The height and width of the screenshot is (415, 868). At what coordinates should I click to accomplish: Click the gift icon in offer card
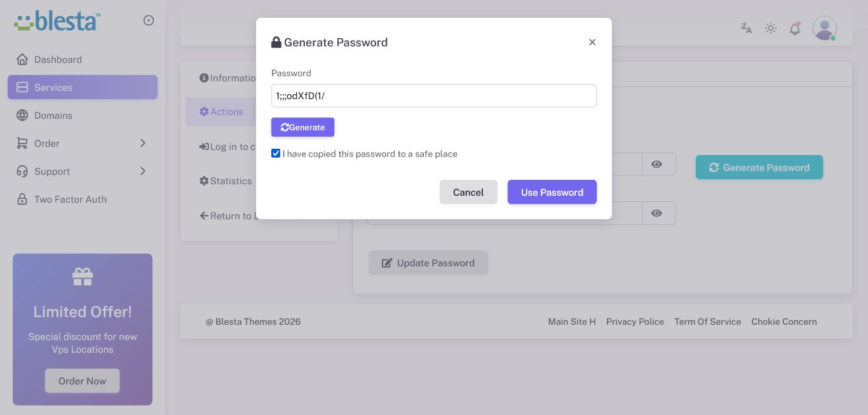coord(83,276)
